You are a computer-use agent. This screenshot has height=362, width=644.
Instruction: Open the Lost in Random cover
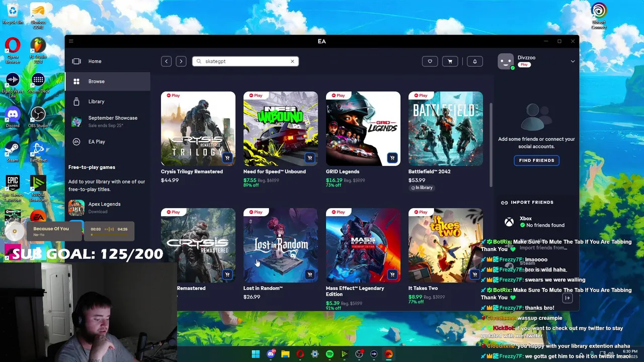click(x=281, y=245)
